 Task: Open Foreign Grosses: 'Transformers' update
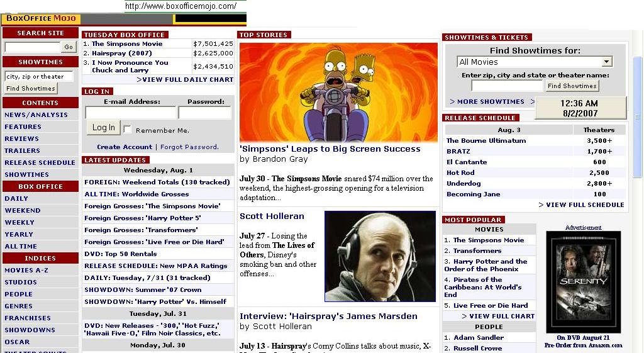click(x=141, y=230)
